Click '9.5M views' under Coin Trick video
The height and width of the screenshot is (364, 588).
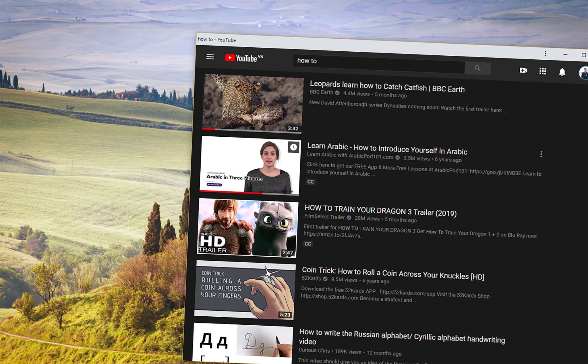coord(344,280)
